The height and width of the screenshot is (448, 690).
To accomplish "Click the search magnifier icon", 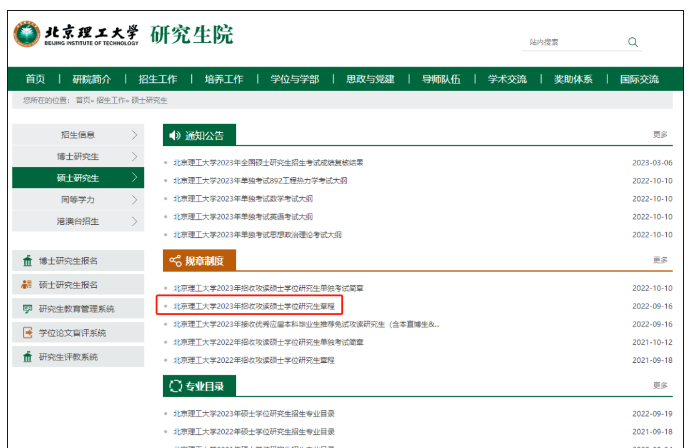I will click(632, 42).
